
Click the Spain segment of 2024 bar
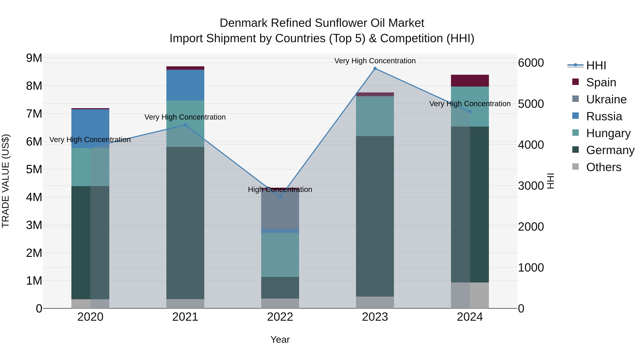[x=470, y=81]
